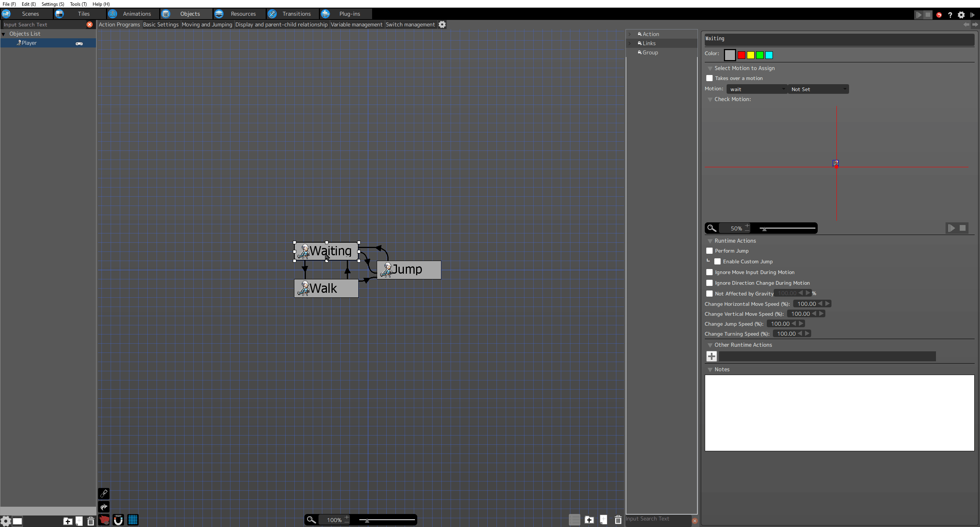The width and height of the screenshot is (980, 527).
Task: Click trash icon under Objects List
Action: [91, 521]
